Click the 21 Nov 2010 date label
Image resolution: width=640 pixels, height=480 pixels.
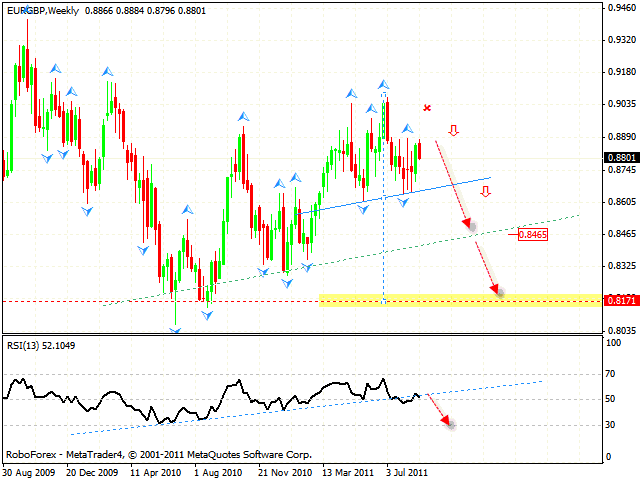pos(285,473)
